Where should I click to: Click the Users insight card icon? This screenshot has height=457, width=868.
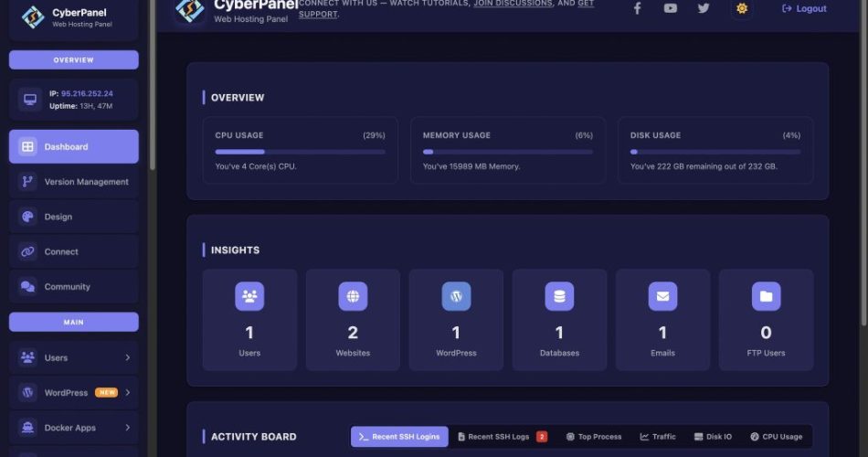249,296
